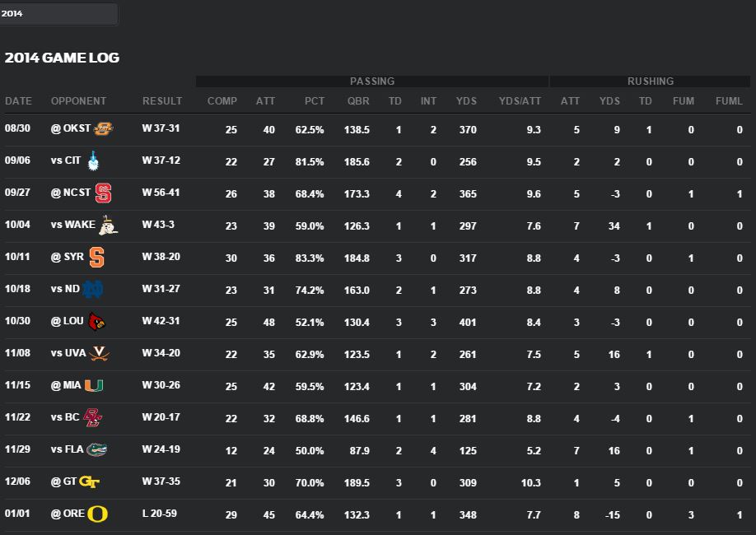Click the Oklahoma State team logo
This screenshot has width=756, height=535.
pyautogui.click(x=104, y=129)
